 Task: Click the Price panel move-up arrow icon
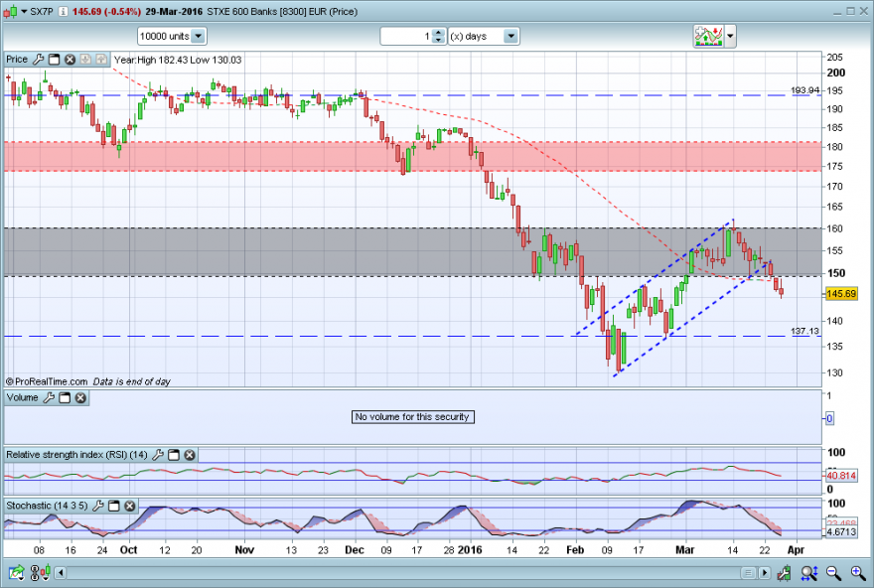click(x=101, y=59)
